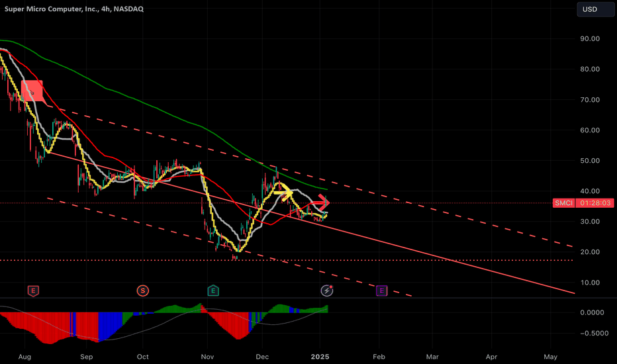
Task: Click the 70.00 price axis label
Action: coord(590,99)
